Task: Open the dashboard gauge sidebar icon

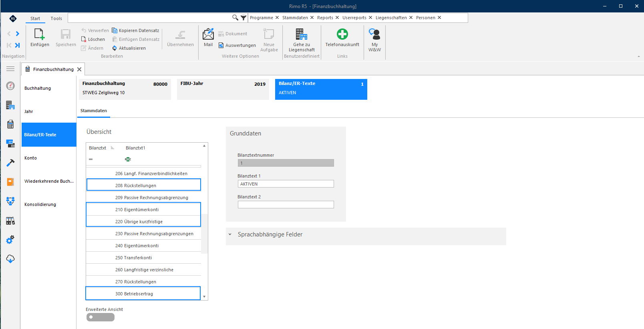Action: click(x=10, y=86)
